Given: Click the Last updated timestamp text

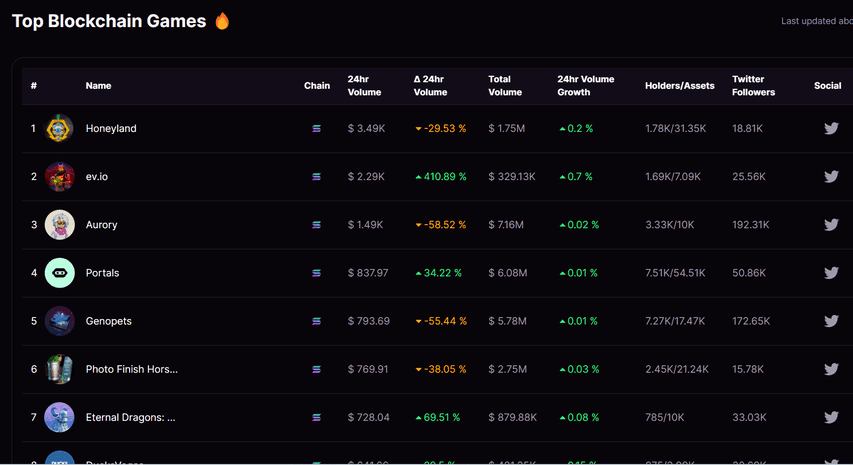Looking at the screenshot, I should 817,21.
